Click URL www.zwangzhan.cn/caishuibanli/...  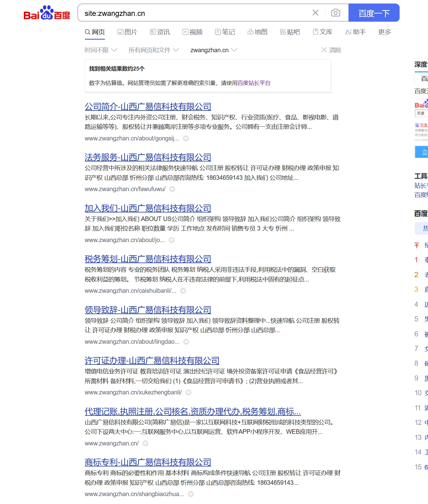[131, 291]
